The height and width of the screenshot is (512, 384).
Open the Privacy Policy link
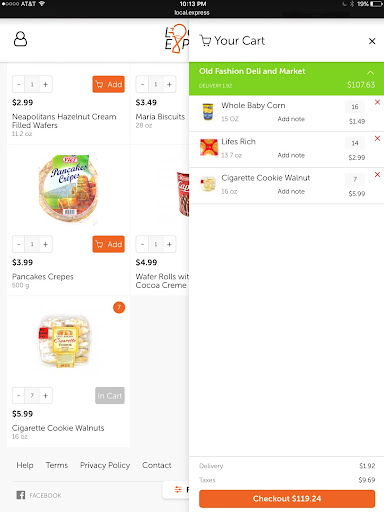105,465
